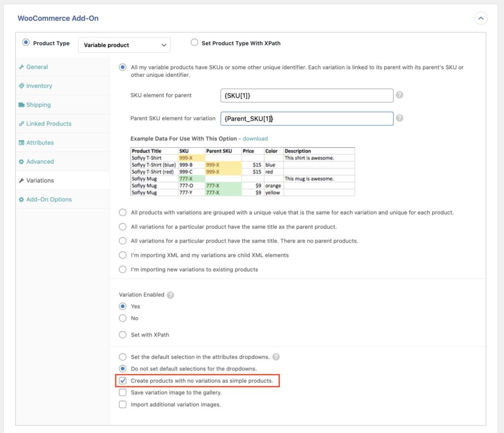Uncheck create products with no variations as simple products
This screenshot has height=433, width=504.
123,381
